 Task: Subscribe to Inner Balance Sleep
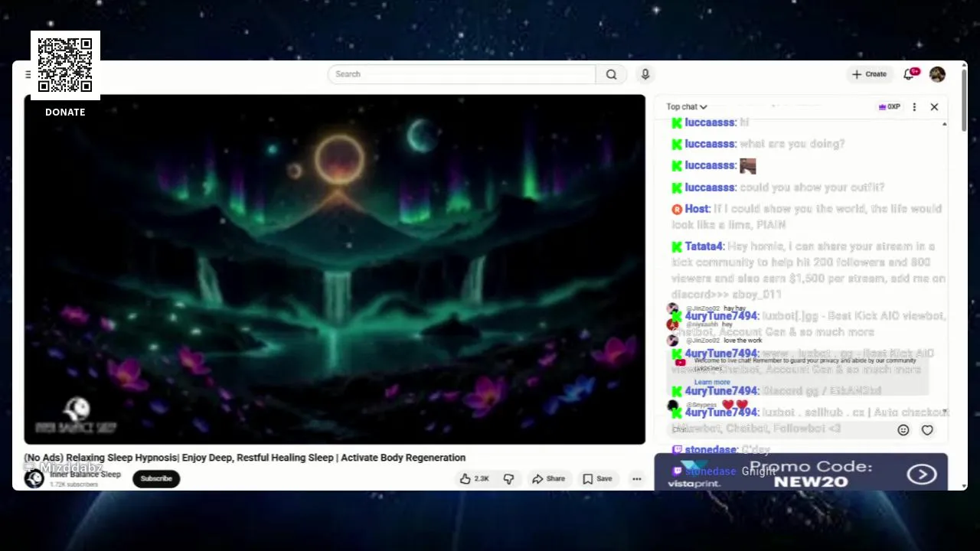pos(156,479)
